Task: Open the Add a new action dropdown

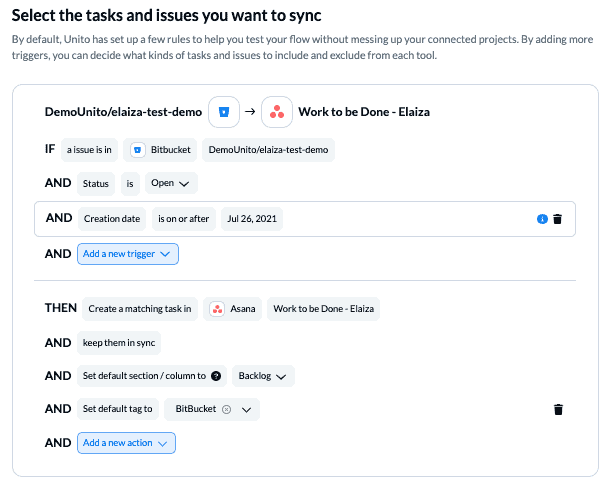Action: point(126,443)
